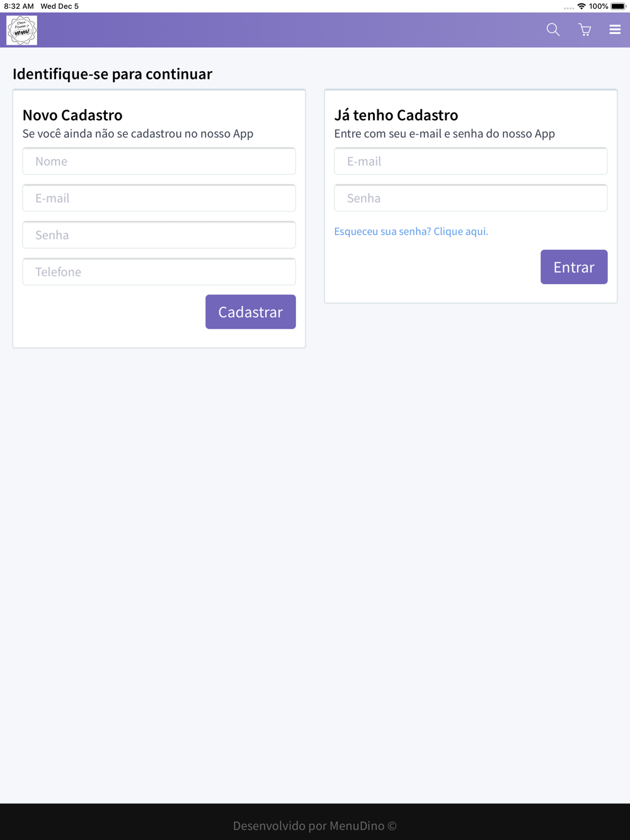Open the Esqueceu sua senha link
Viewport: 630px width, 840px height.
pos(411,231)
